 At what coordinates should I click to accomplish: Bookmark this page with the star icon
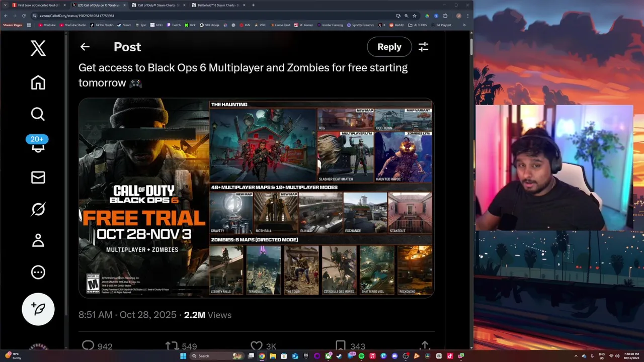click(x=415, y=16)
